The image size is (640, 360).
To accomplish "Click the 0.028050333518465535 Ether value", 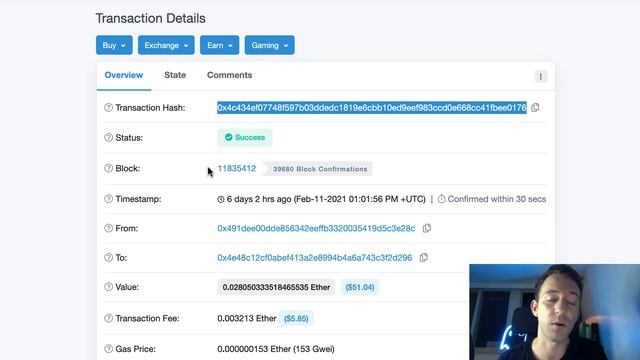I will (276, 287).
